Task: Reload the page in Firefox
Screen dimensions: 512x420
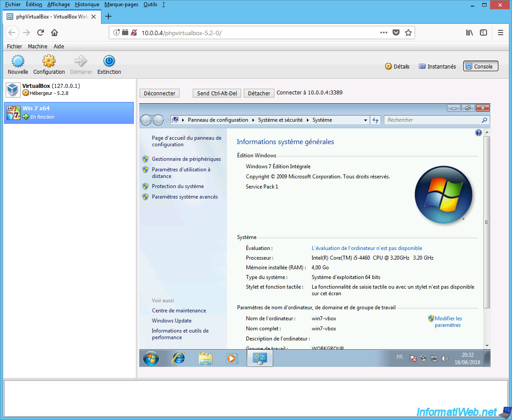Action: point(40,33)
